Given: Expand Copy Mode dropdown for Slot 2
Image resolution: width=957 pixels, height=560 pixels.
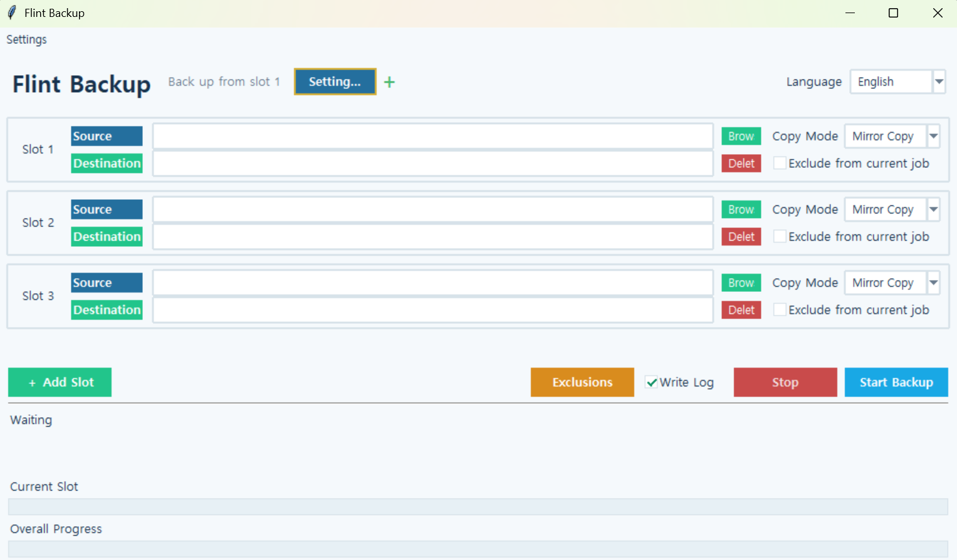Looking at the screenshot, I should (933, 209).
